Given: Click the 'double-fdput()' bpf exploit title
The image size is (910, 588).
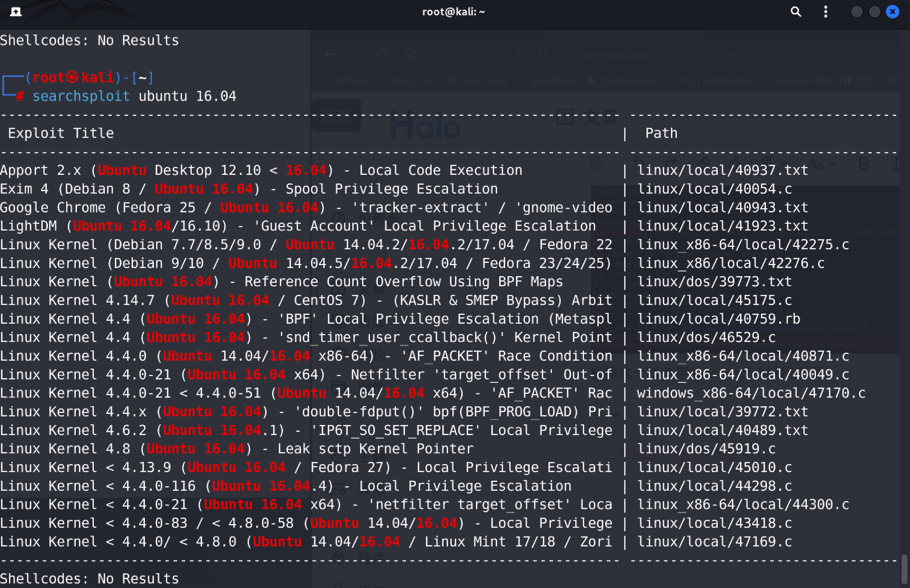Looking at the screenshot, I should pyautogui.click(x=306, y=412).
